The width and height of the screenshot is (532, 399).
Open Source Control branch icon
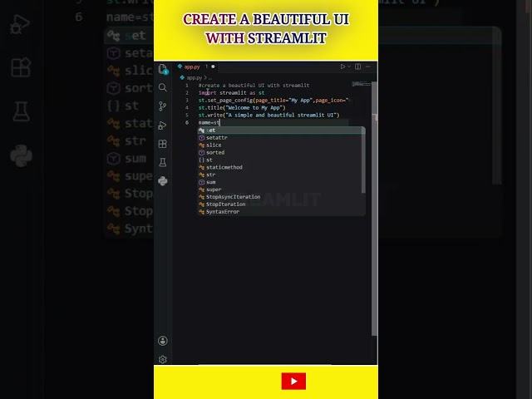pyautogui.click(x=163, y=106)
